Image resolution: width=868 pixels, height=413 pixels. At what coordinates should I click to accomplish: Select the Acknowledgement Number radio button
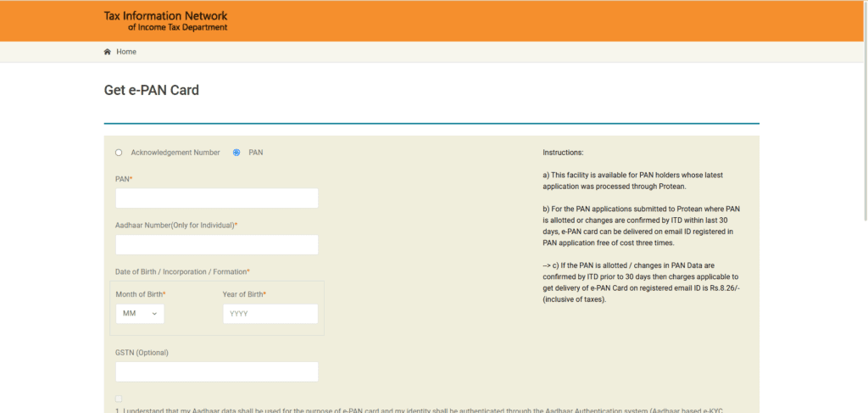point(119,153)
